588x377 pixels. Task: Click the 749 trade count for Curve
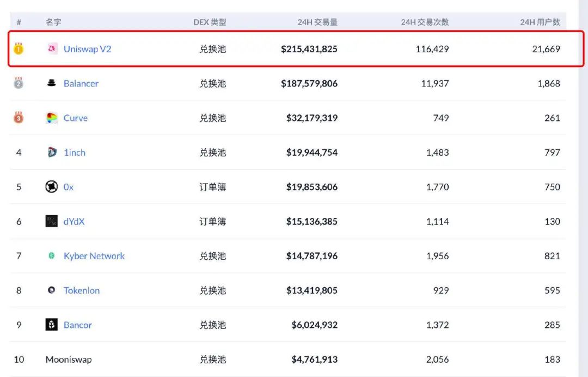tap(441, 118)
